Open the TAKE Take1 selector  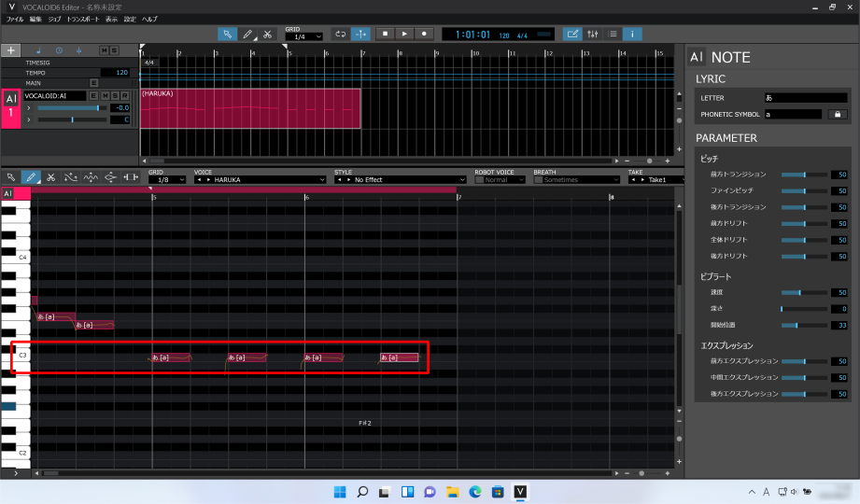pyautogui.click(x=656, y=180)
